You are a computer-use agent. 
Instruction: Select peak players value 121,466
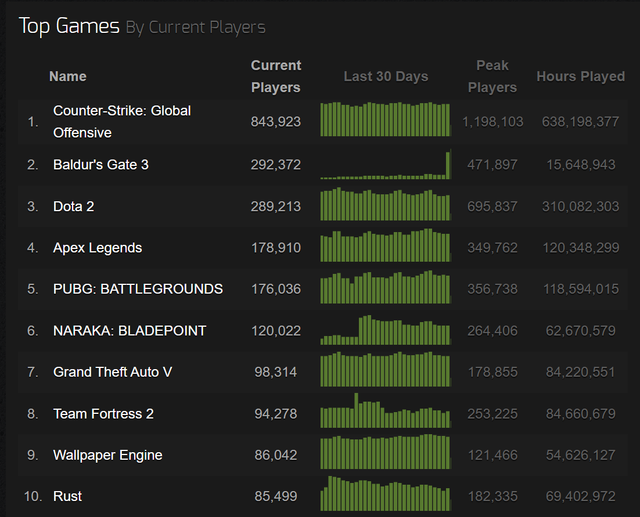(x=493, y=455)
